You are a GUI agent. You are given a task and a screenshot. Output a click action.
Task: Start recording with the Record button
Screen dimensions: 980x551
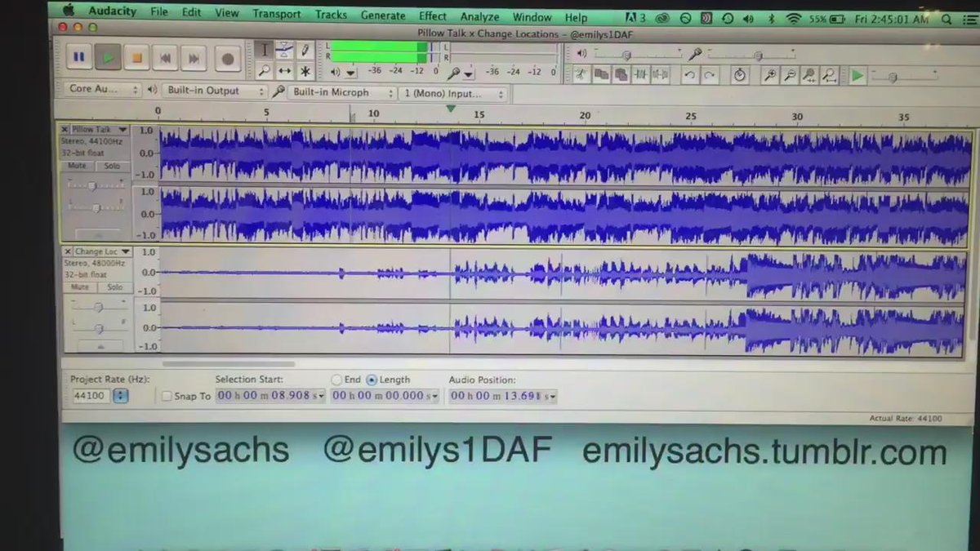coord(227,59)
